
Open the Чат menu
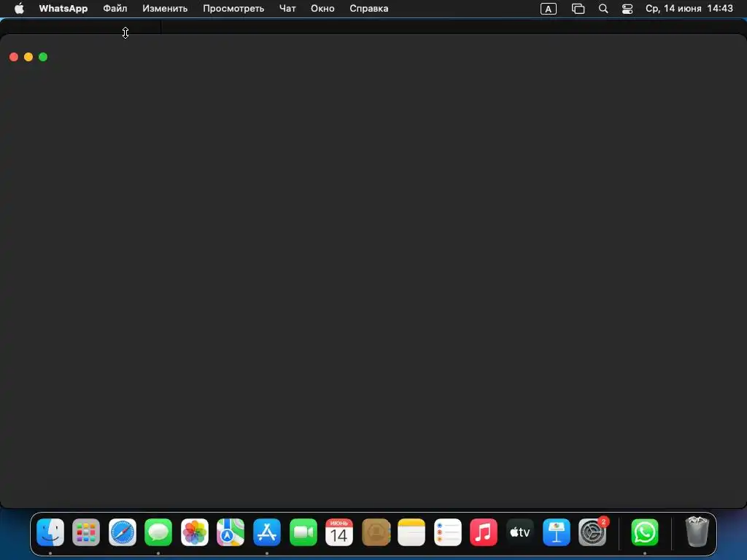point(287,9)
